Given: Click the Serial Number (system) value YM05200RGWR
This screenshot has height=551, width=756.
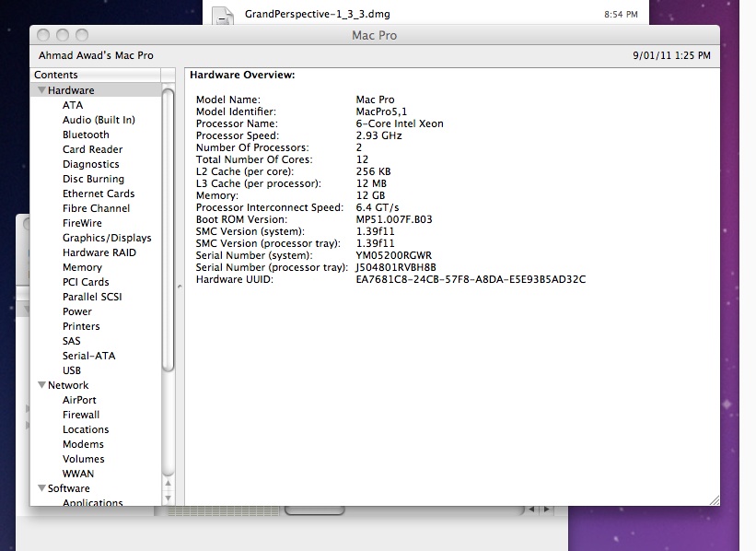Looking at the screenshot, I should (x=394, y=255).
